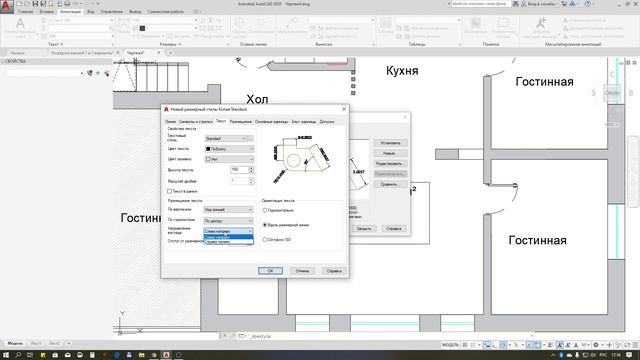
Task: Select the Multiline Text large A icon
Action: (20, 23)
